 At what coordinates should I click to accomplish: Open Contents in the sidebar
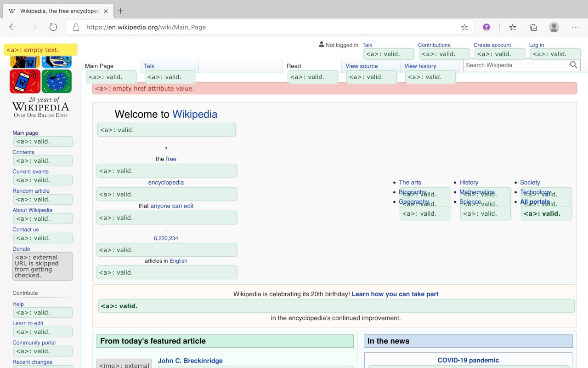coord(23,152)
